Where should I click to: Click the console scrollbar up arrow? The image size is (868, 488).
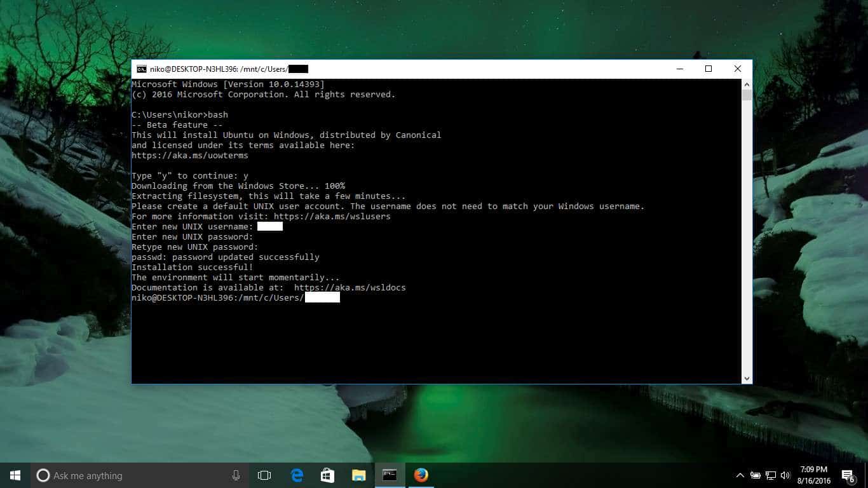tap(747, 85)
